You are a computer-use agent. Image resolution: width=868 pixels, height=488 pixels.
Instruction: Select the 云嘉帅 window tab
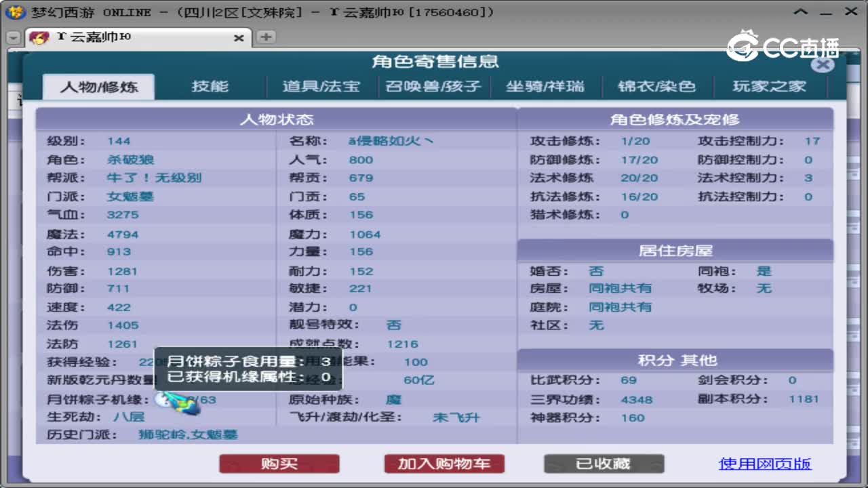tap(137, 38)
